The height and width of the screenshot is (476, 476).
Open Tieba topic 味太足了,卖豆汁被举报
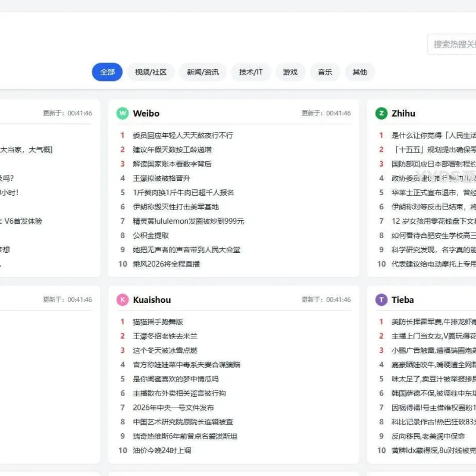[434, 379]
